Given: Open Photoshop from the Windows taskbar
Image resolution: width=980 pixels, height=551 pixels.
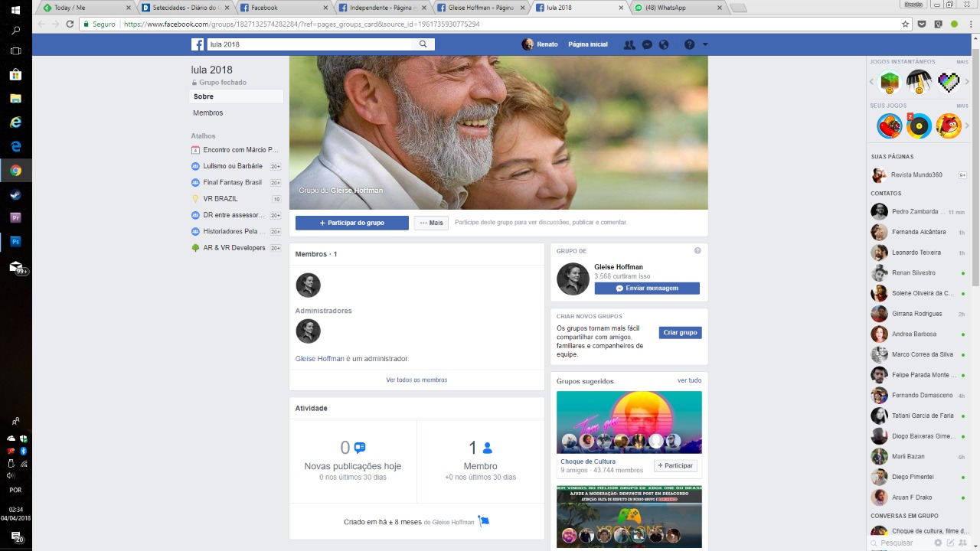Looking at the screenshot, I should click(15, 241).
